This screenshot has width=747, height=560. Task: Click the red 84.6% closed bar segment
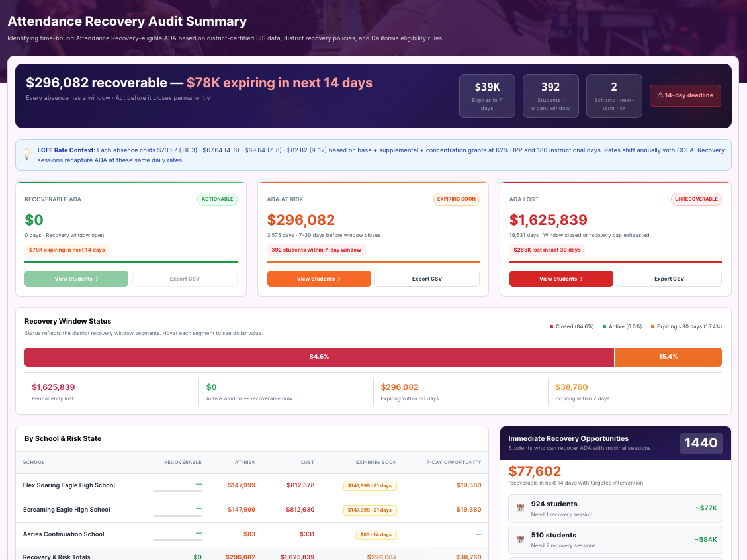coord(319,357)
